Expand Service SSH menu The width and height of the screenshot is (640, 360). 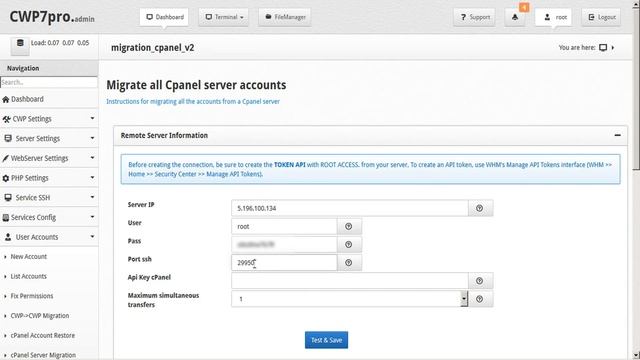tap(49, 198)
